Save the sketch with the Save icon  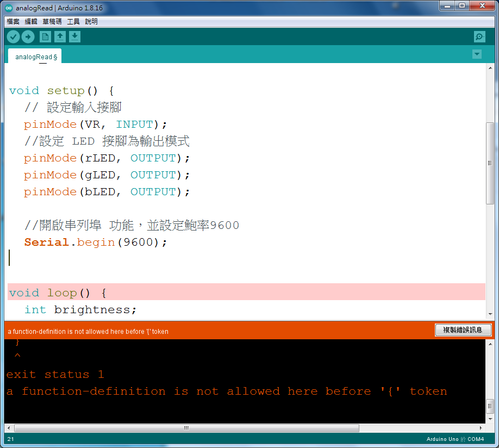pos(74,37)
